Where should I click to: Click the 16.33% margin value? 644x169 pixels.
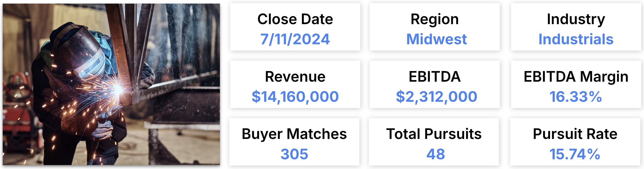tap(575, 97)
